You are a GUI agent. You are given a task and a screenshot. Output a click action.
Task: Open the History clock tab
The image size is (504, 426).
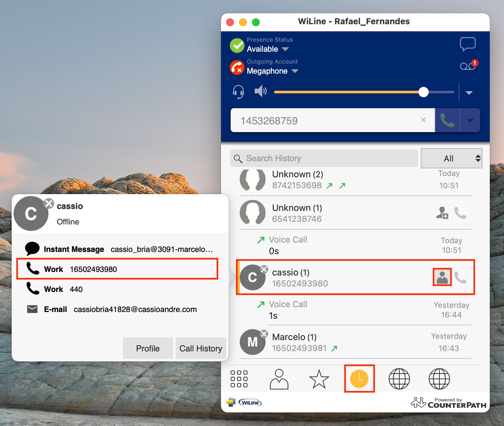(x=359, y=379)
